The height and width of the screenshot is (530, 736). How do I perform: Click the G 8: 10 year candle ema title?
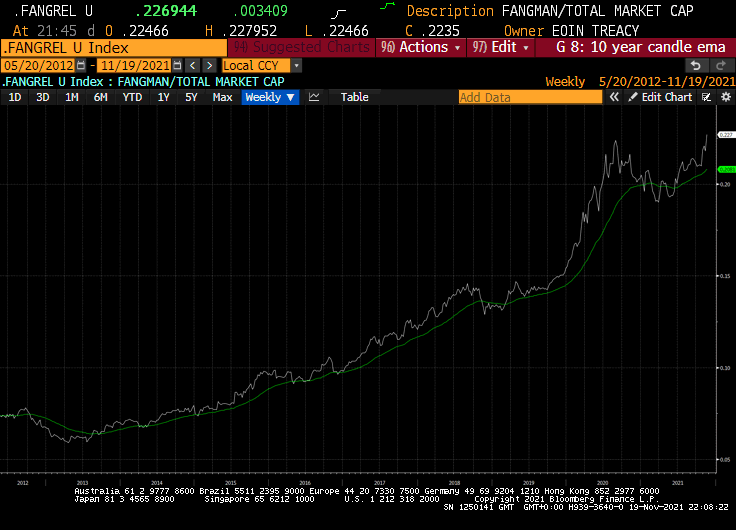641,47
